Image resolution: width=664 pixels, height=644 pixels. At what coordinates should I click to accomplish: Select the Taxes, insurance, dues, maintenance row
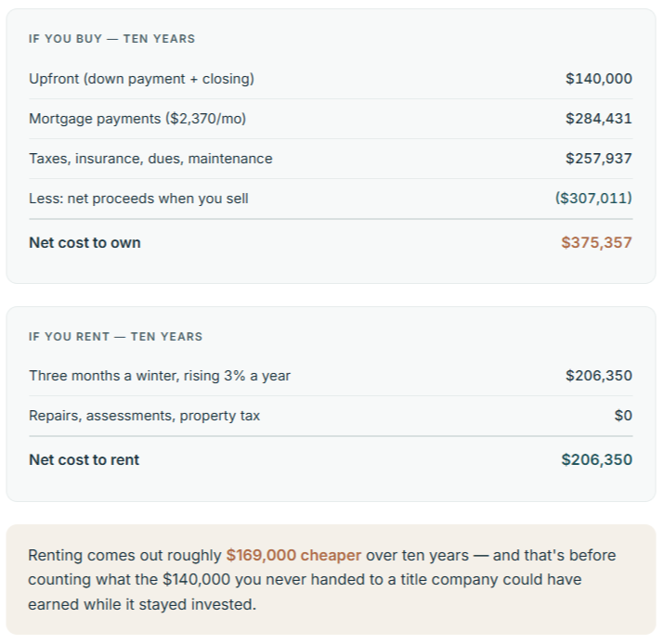tap(331, 159)
